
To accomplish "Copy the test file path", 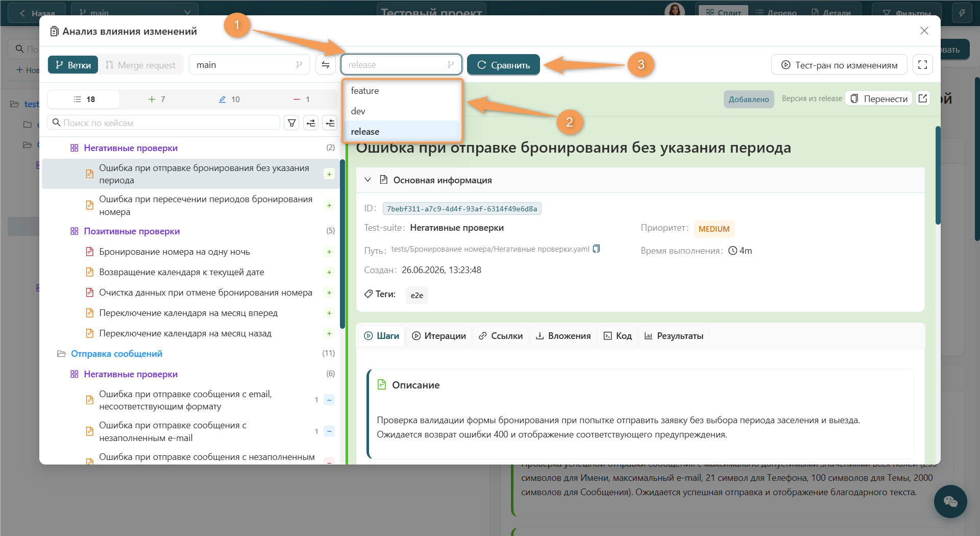I will (x=596, y=249).
